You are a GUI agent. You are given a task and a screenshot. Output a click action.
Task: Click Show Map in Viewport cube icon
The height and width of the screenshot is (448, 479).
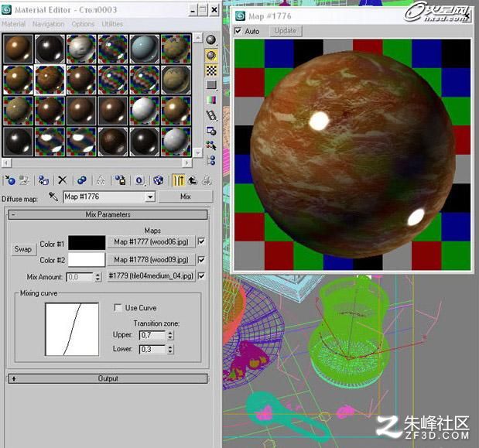point(158,180)
